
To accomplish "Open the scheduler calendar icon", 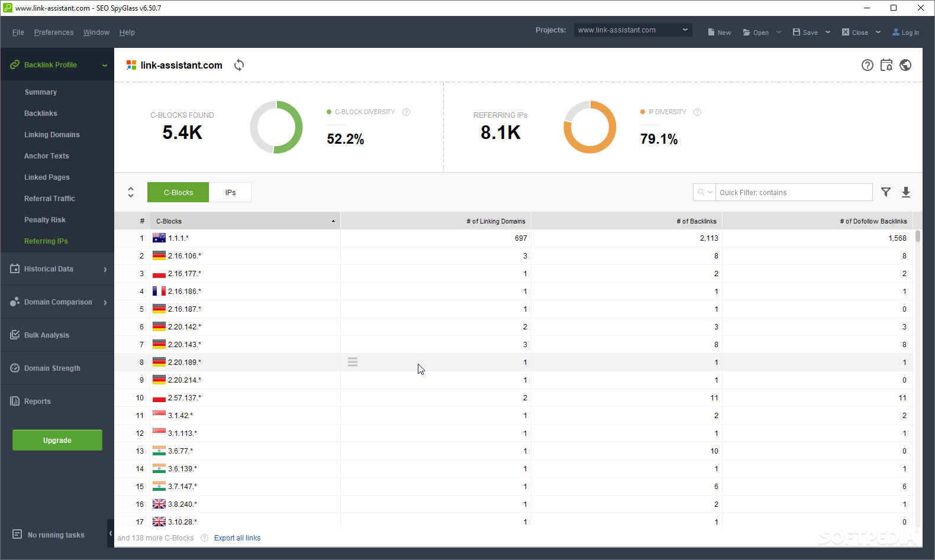I will point(886,65).
